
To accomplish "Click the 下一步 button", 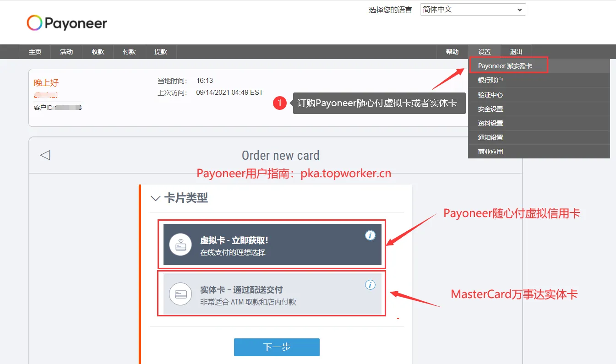I will coord(277,347).
